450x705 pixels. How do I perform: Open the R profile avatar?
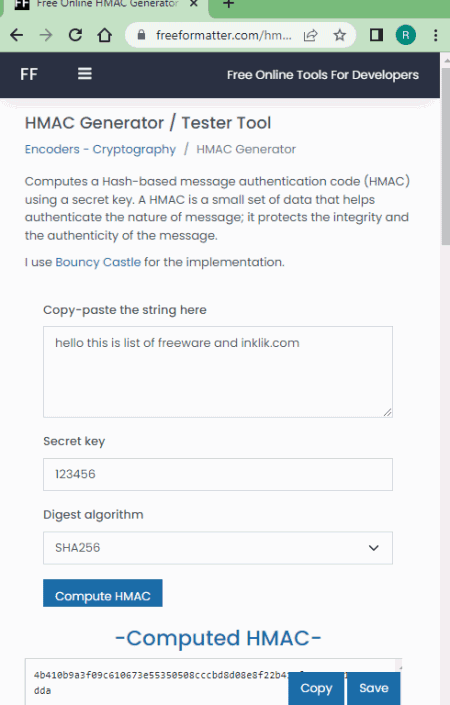pyautogui.click(x=405, y=35)
